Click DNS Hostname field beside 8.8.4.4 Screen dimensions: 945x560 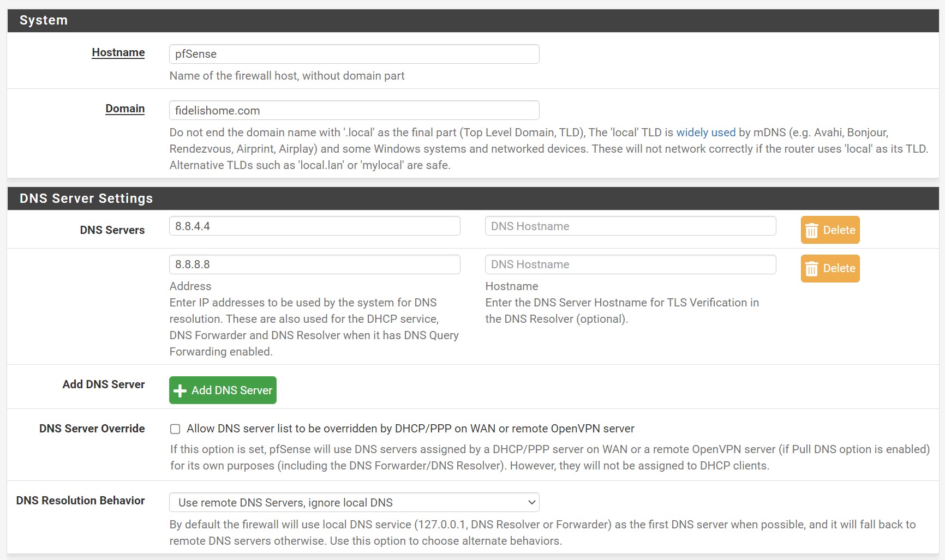point(630,226)
